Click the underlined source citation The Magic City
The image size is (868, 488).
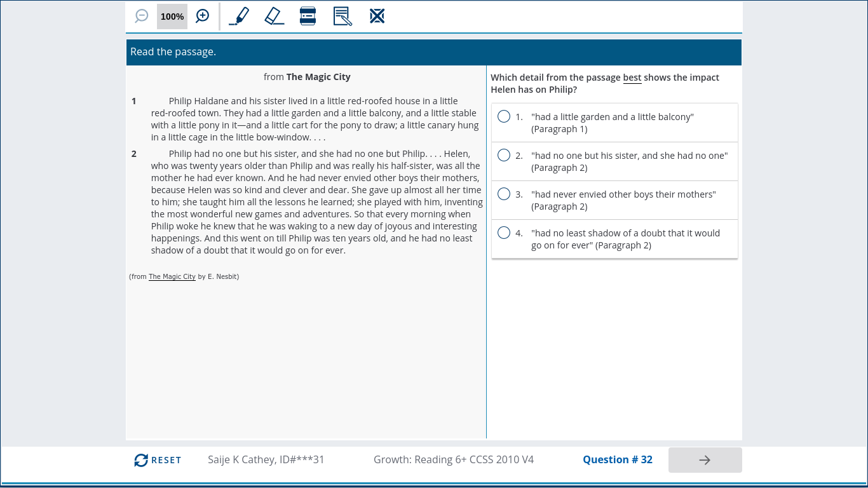click(172, 276)
